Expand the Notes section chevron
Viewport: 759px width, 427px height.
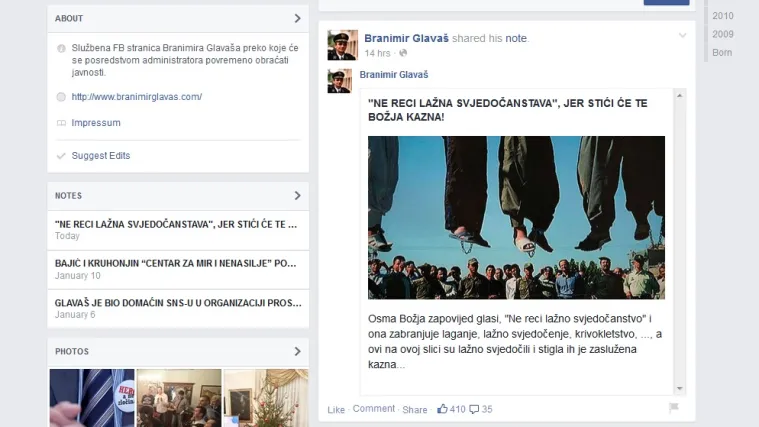[297, 196]
